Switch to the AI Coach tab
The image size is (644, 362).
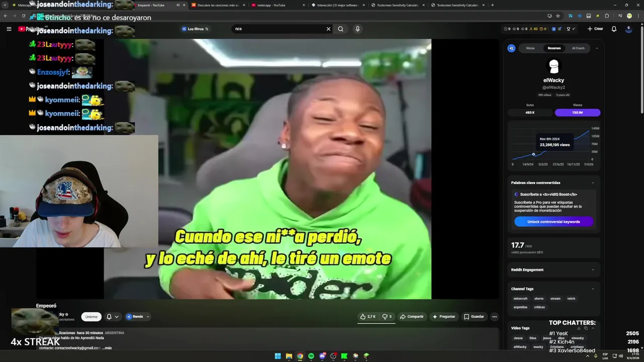(x=578, y=48)
